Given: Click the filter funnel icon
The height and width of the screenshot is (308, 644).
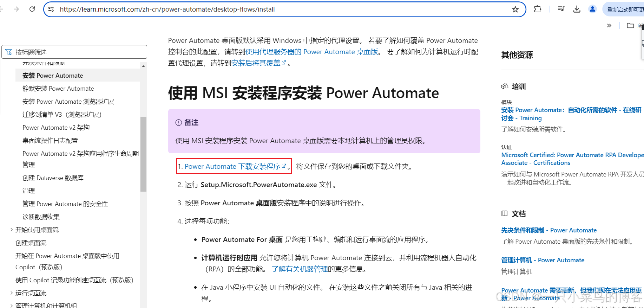Looking at the screenshot, I should tap(9, 52).
